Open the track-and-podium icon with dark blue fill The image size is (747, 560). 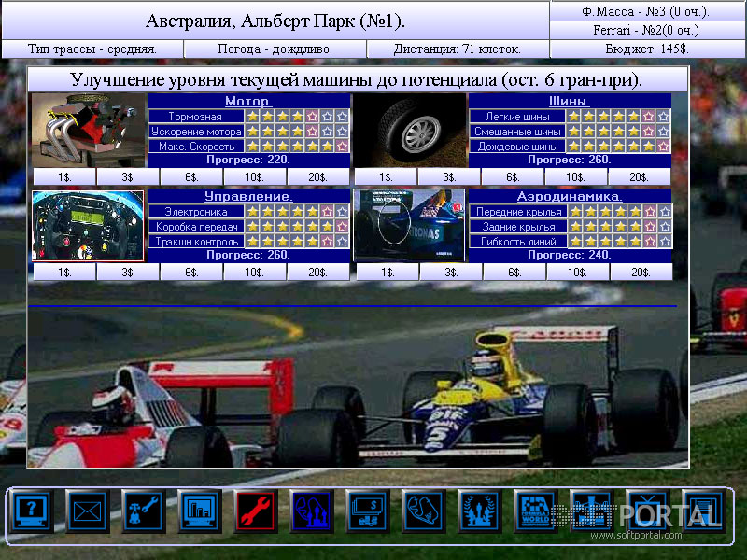click(312, 511)
